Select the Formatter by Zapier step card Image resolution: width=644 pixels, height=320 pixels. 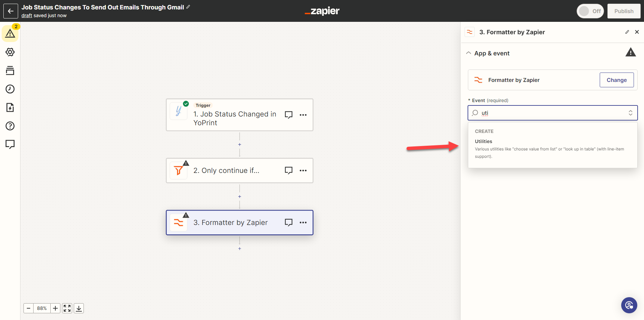pyautogui.click(x=239, y=223)
